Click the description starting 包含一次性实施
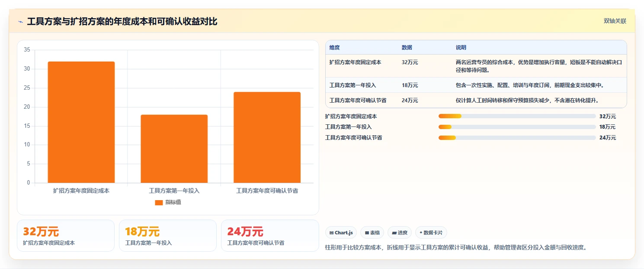The width and height of the screenshot is (644, 269). coord(529,85)
